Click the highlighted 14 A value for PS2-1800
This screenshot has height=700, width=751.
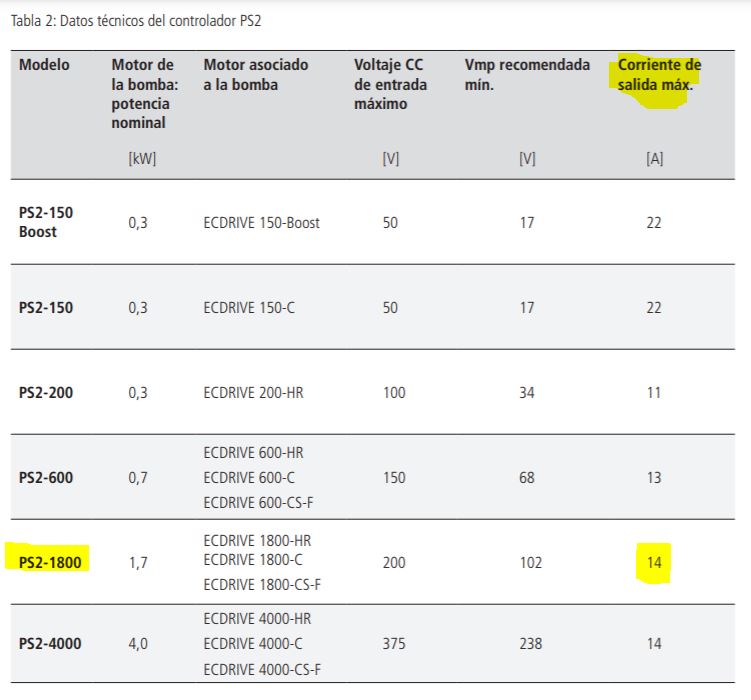pos(654,562)
